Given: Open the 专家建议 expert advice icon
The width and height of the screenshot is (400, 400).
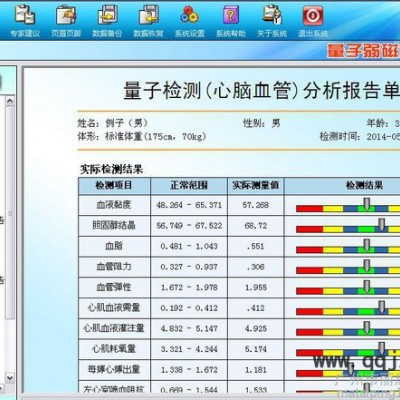Looking at the screenshot, I should [x=25, y=16].
